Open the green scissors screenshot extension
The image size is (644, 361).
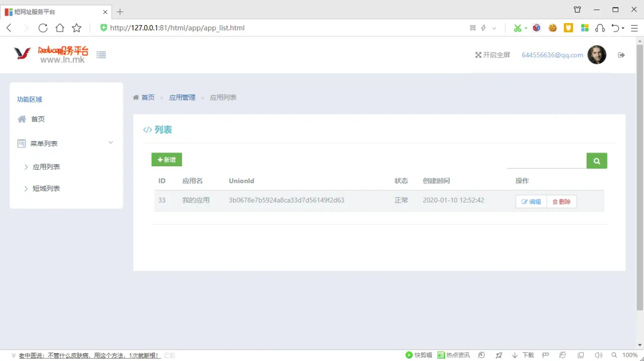(x=517, y=28)
